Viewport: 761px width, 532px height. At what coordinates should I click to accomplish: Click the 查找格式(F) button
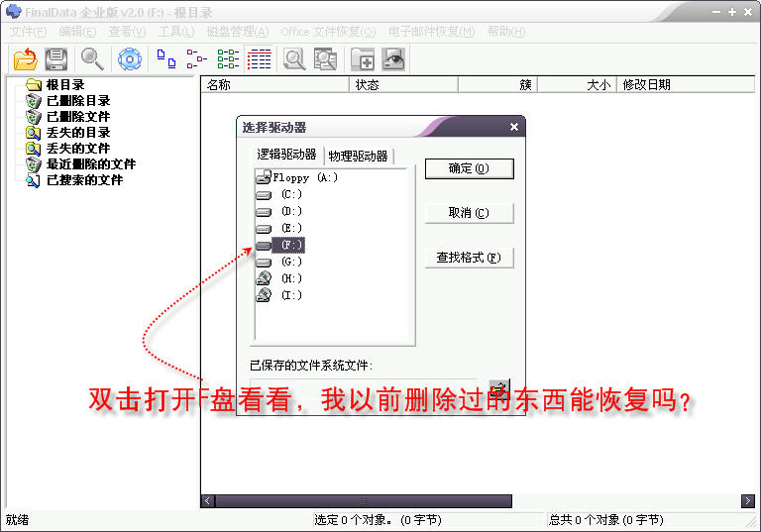[469, 258]
